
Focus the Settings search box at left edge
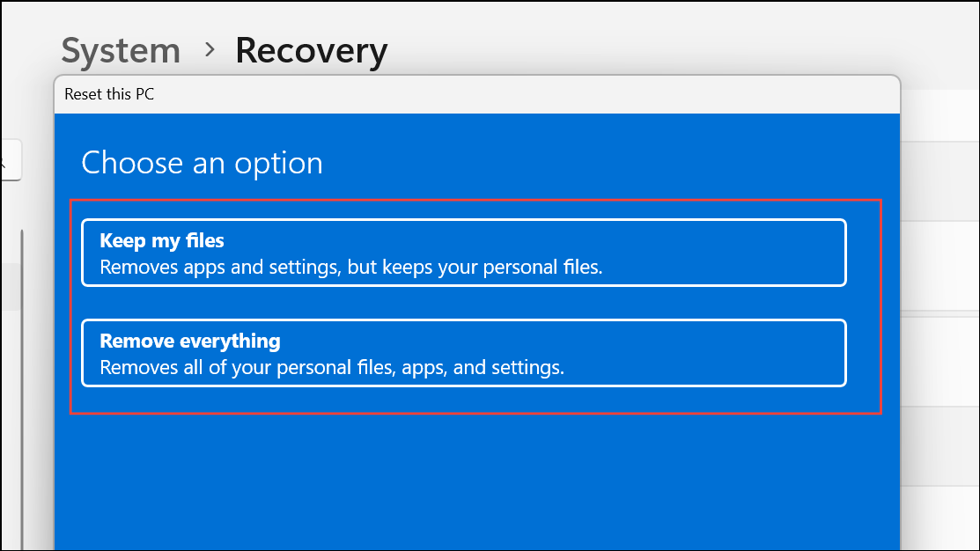click(11, 161)
